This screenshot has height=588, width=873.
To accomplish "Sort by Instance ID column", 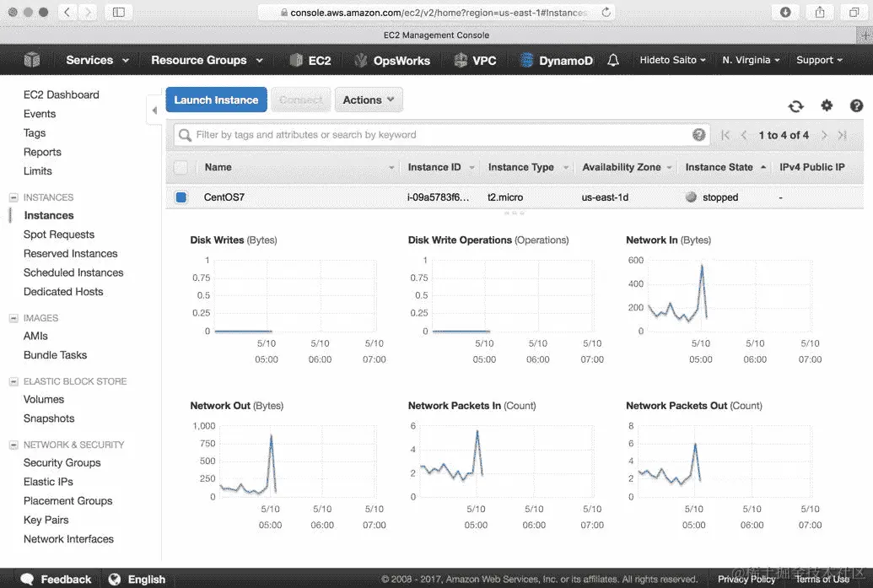I will point(440,167).
